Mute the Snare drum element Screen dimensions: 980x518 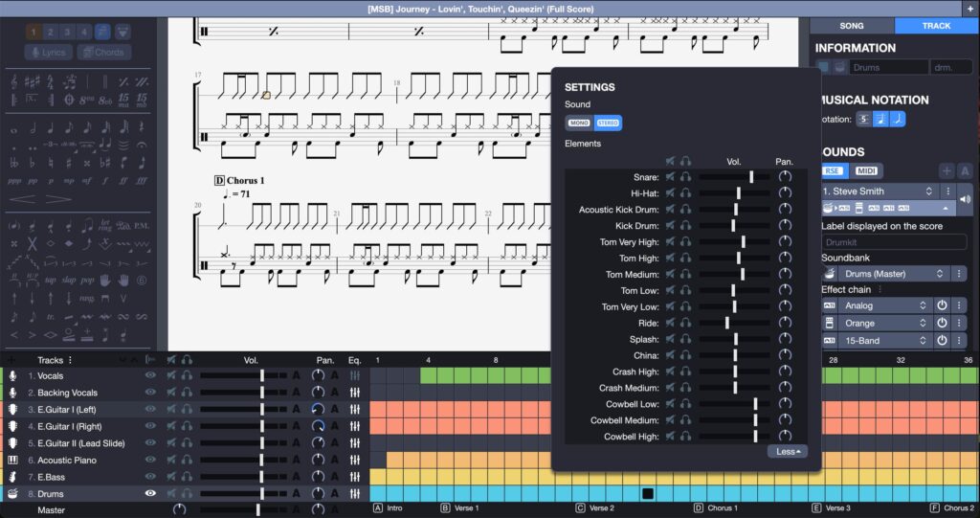click(671, 177)
